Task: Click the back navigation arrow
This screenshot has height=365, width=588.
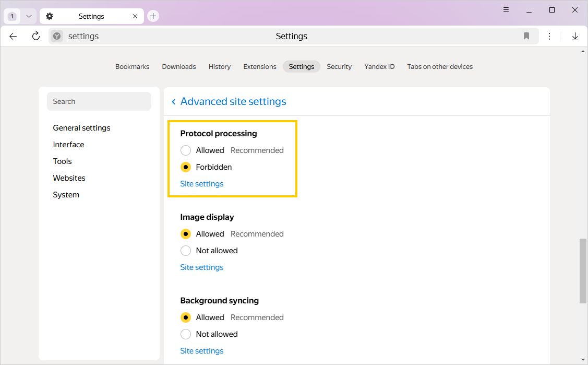Action: 13,36
